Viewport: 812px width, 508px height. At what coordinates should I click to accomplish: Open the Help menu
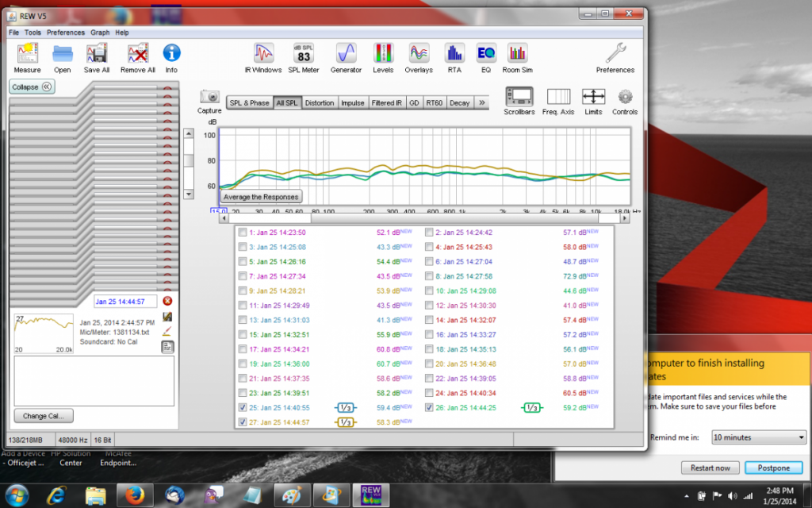[x=122, y=32]
